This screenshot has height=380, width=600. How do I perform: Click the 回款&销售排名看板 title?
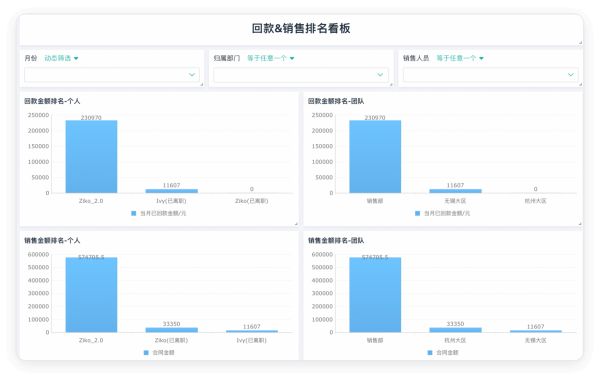tap(301, 28)
